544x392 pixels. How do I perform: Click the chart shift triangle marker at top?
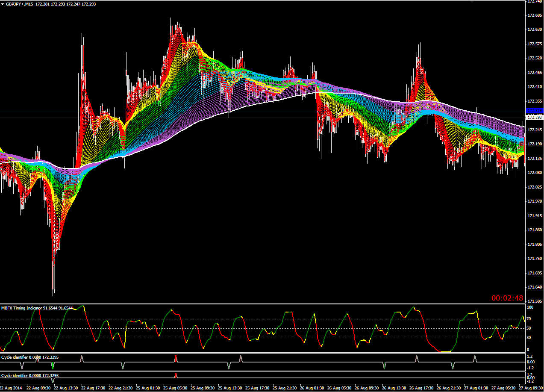tap(472, 2)
